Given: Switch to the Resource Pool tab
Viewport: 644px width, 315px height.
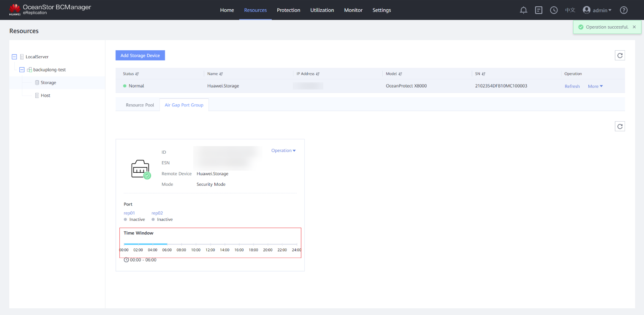Looking at the screenshot, I should [x=140, y=105].
